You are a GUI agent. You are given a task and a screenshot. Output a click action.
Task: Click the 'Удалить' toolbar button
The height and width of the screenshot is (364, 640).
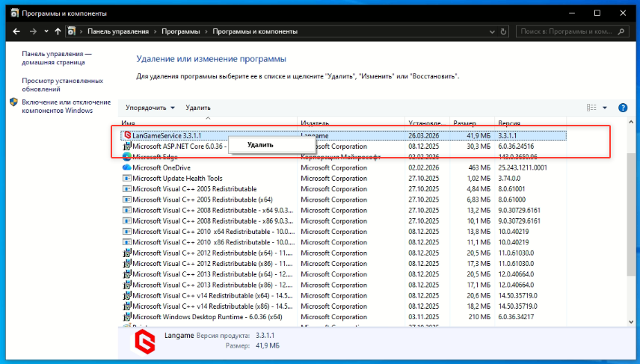tap(198, 108)
